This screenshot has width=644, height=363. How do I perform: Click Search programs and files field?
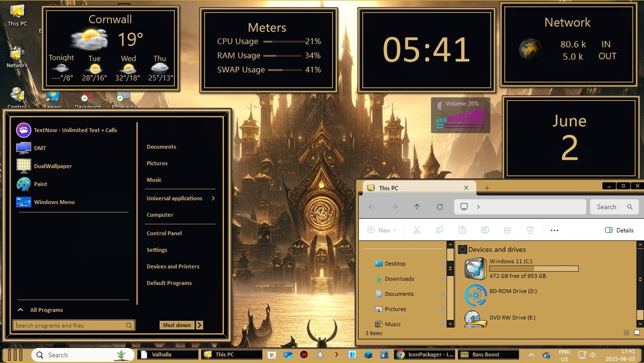pos(74,325)
